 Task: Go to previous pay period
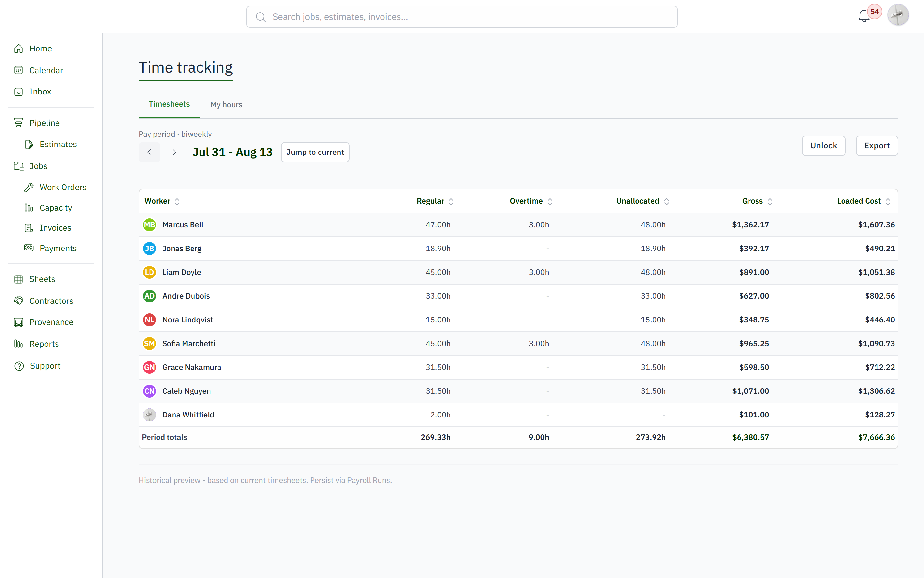click(x=149, y=152)
